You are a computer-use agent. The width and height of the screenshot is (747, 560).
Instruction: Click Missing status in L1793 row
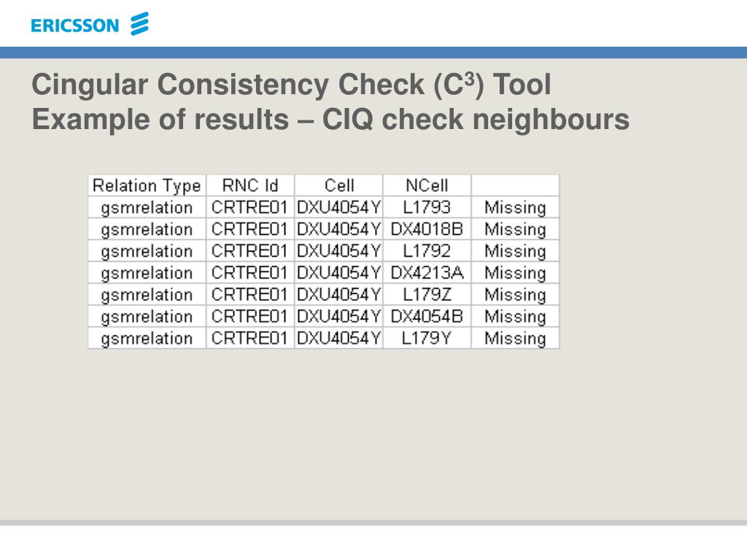(516, 207)
